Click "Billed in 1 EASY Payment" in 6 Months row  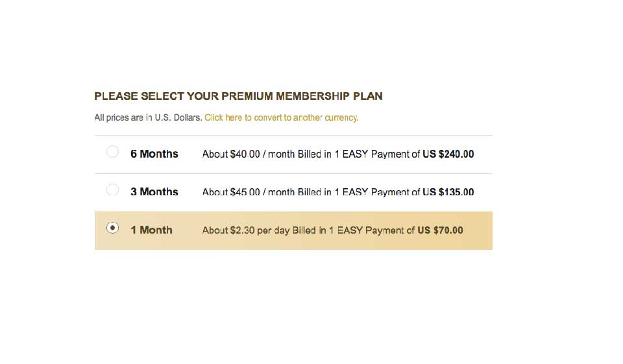(358, 154)
